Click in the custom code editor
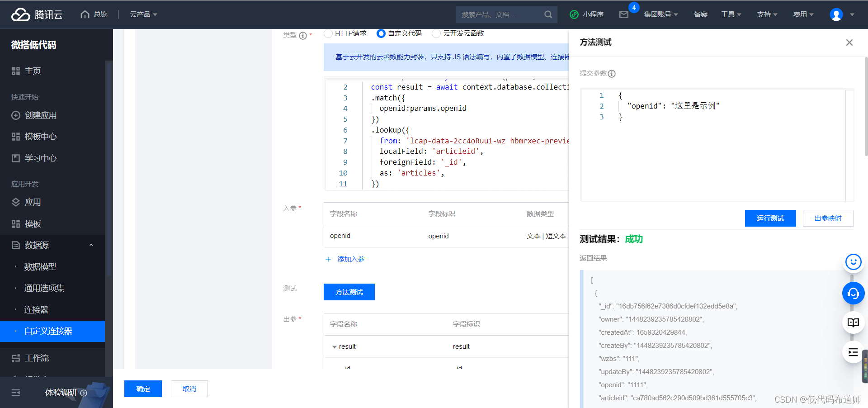This screenshot has height=408, width=868. pyautogui.click(x=446, y=135)
